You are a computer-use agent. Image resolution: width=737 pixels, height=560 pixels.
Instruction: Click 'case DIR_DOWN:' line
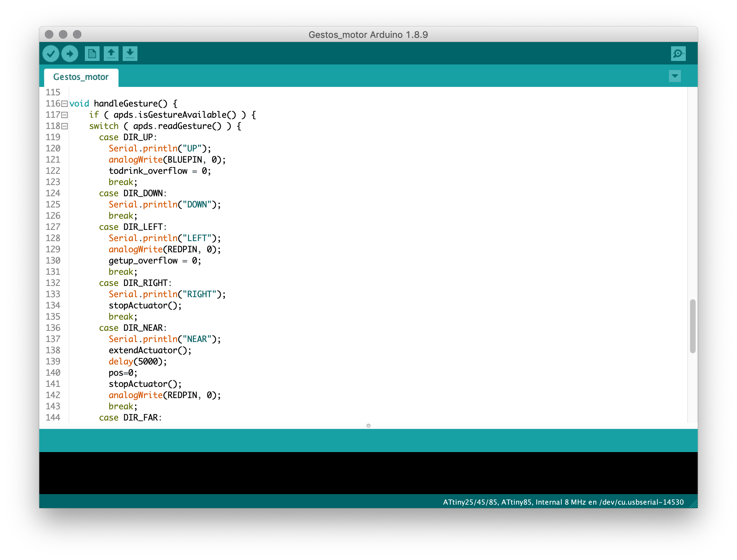133,193
